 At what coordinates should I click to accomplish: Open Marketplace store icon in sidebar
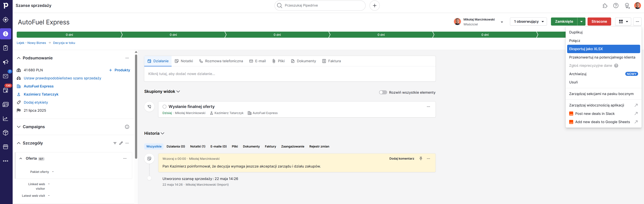click(x=6, y=147)
